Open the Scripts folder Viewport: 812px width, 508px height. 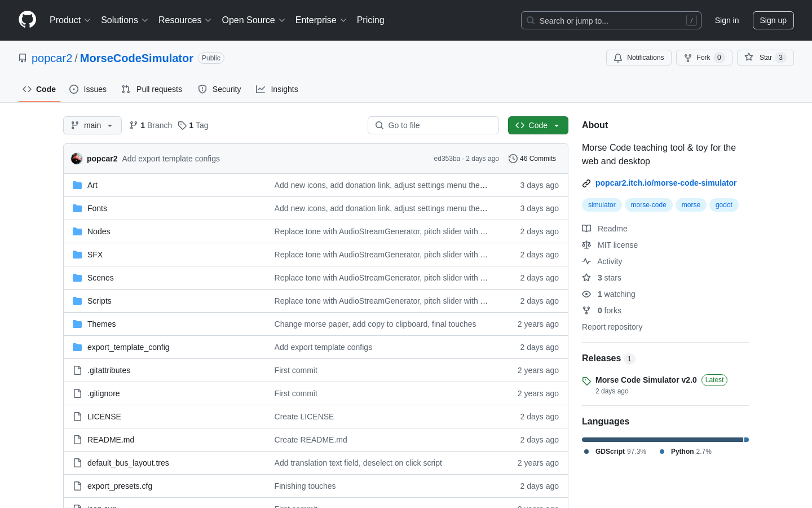[x=99, y=301]
